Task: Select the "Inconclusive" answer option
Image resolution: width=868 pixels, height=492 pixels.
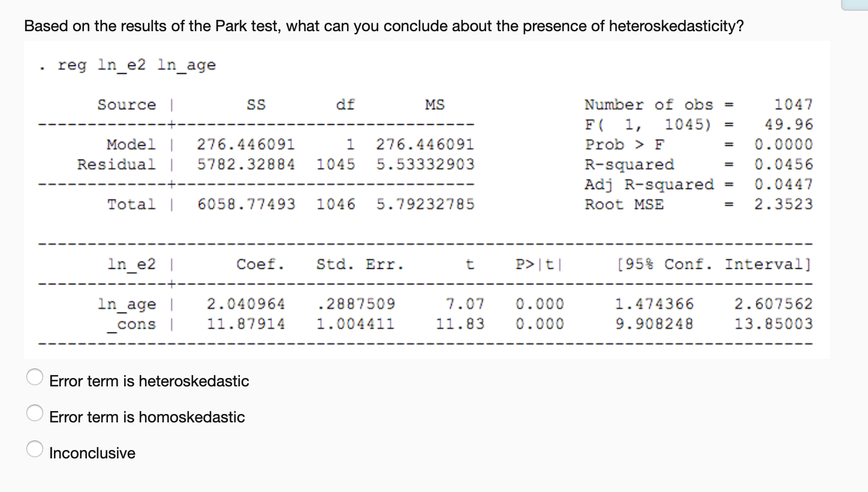Action: coord(35,449)
